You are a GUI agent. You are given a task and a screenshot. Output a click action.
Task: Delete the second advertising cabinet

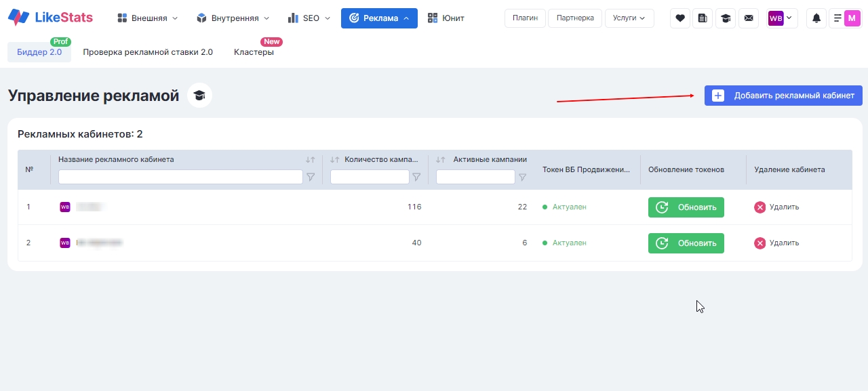(776, 243)
